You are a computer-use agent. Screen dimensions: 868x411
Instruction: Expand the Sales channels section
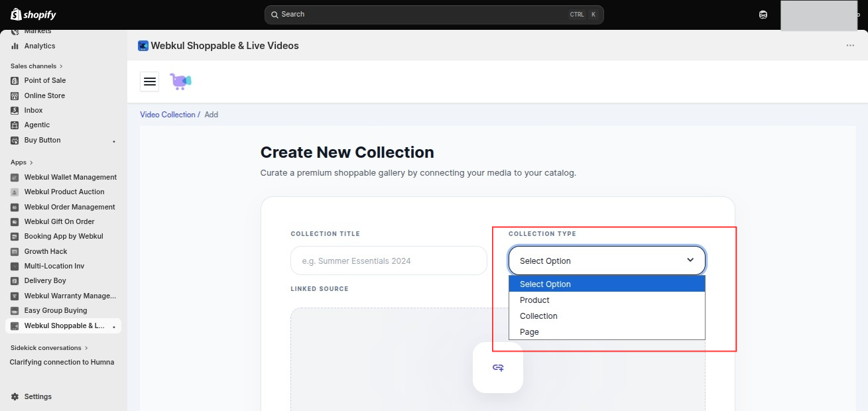point(61,66)
